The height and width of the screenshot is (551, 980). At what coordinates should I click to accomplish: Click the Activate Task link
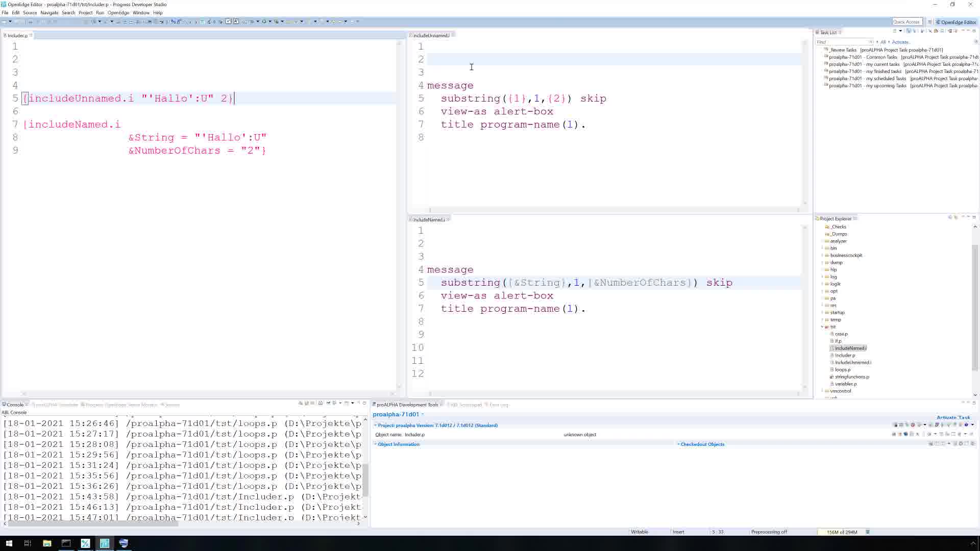coord(953,417)
